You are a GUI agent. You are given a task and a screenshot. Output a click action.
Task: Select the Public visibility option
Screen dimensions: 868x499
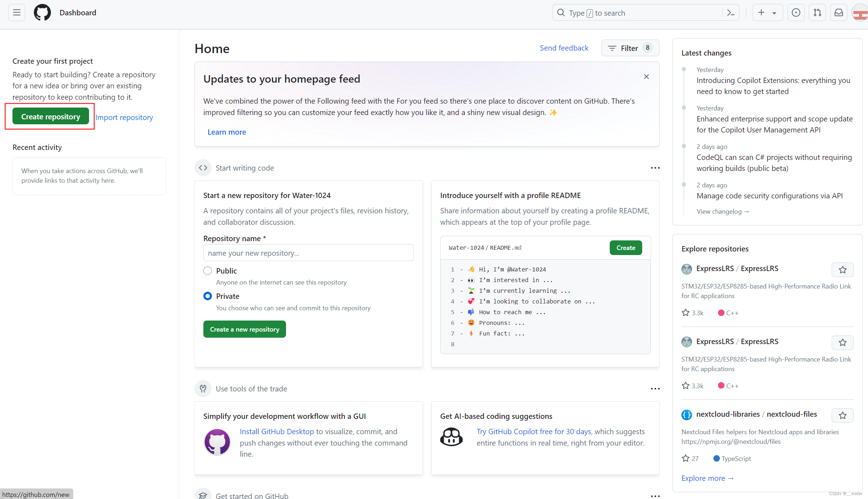pos(208,271)
